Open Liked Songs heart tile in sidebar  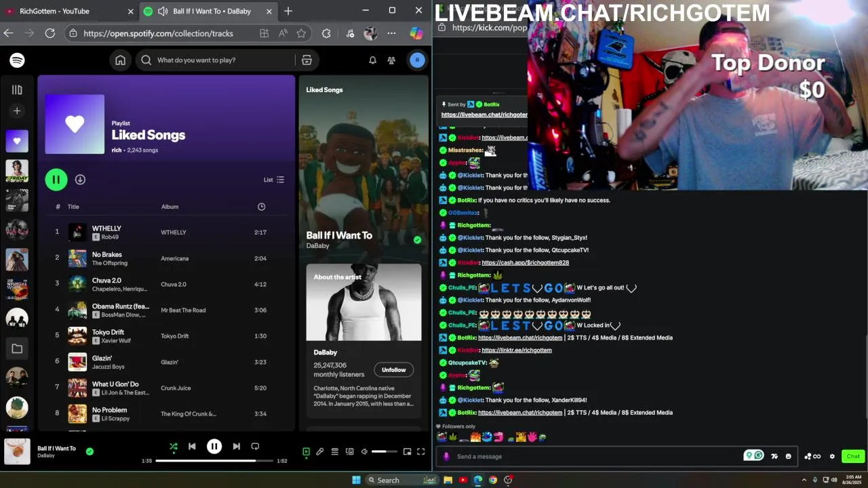(17, 141)
